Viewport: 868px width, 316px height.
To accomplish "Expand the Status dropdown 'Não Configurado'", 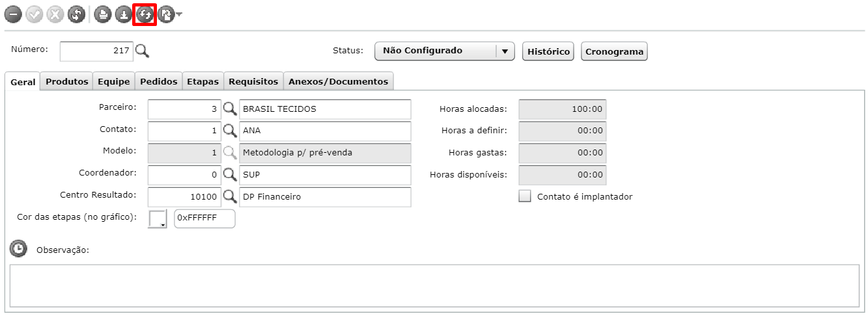I will click(x=445, y=51).
